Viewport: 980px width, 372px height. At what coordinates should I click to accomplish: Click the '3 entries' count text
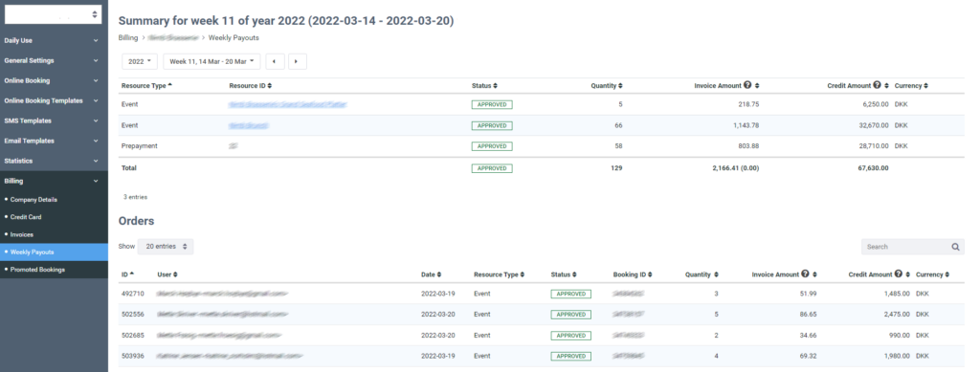click(x=135, y=197)
